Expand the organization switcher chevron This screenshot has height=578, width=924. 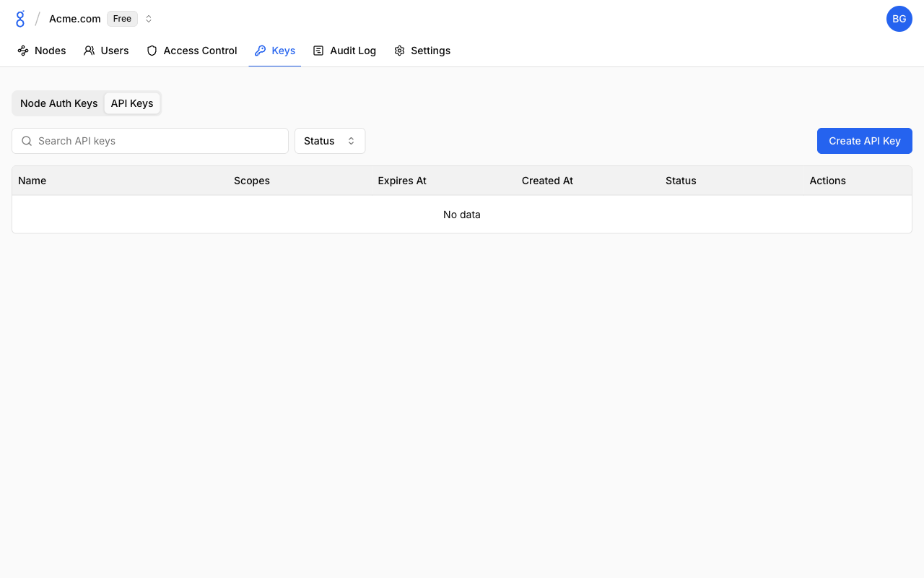[x=149, y=19]
